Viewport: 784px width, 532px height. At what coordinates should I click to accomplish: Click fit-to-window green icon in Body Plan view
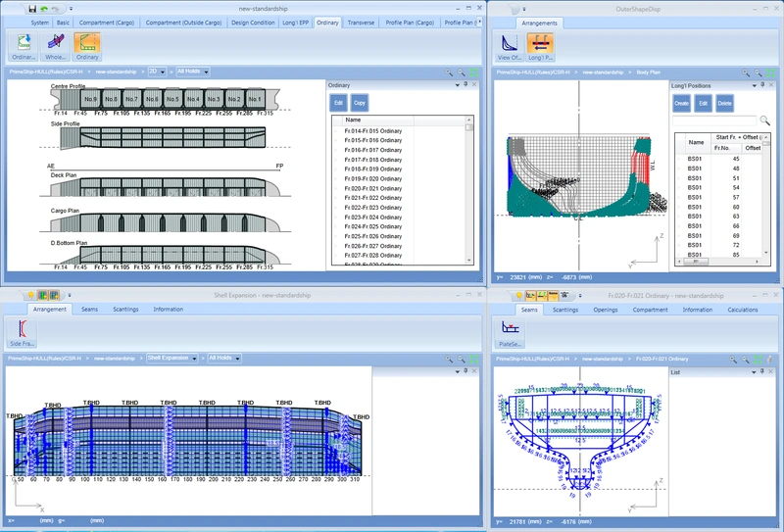coord(769,73)
